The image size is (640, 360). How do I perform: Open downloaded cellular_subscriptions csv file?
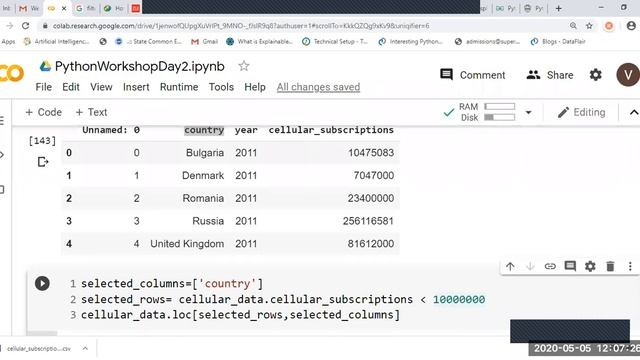tap(39, 349)
